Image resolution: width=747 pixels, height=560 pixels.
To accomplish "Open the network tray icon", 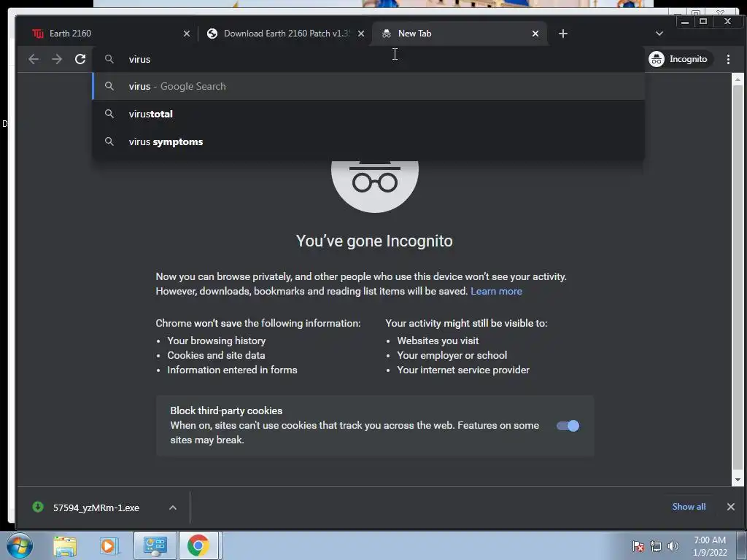I will tap(656, 546).
